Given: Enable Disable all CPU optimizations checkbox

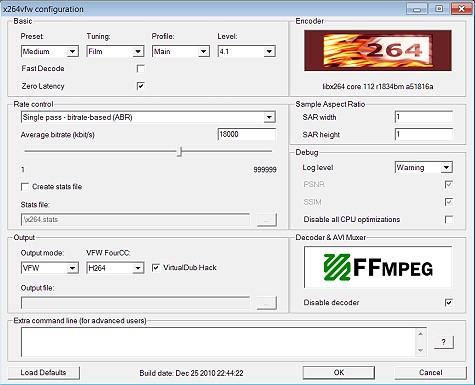Looking at the screenshot, I should pos(449,219).
